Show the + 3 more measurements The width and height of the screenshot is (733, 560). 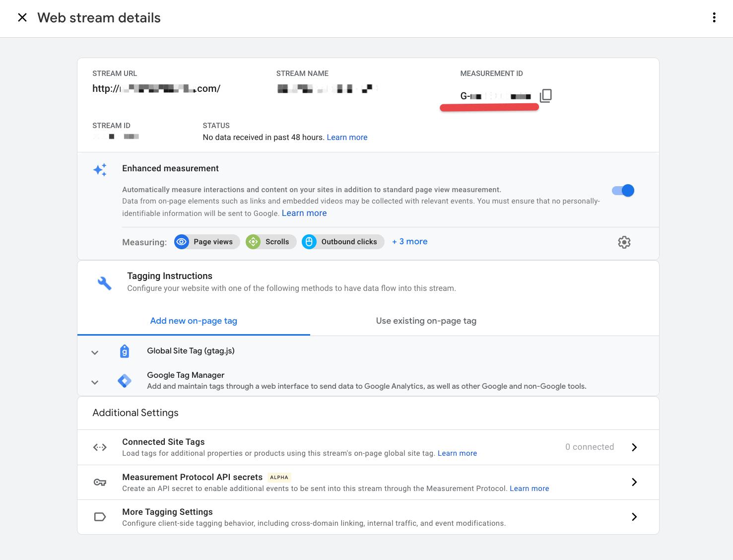point(410,242)
